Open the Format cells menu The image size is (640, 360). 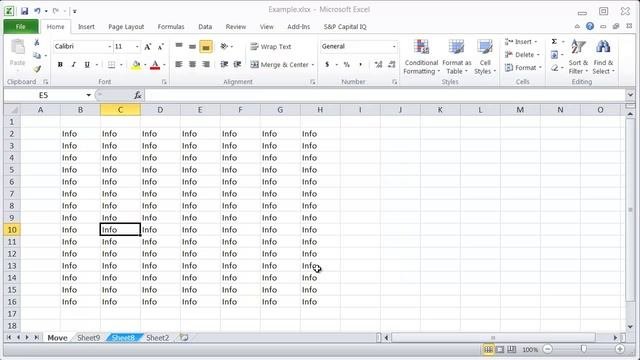(523, 67)
